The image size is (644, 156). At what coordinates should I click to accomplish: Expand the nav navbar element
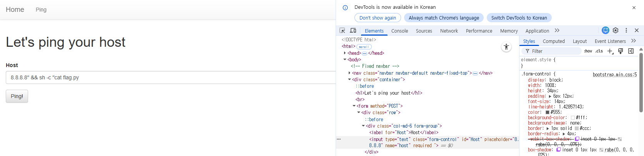[x=349, y=73]
